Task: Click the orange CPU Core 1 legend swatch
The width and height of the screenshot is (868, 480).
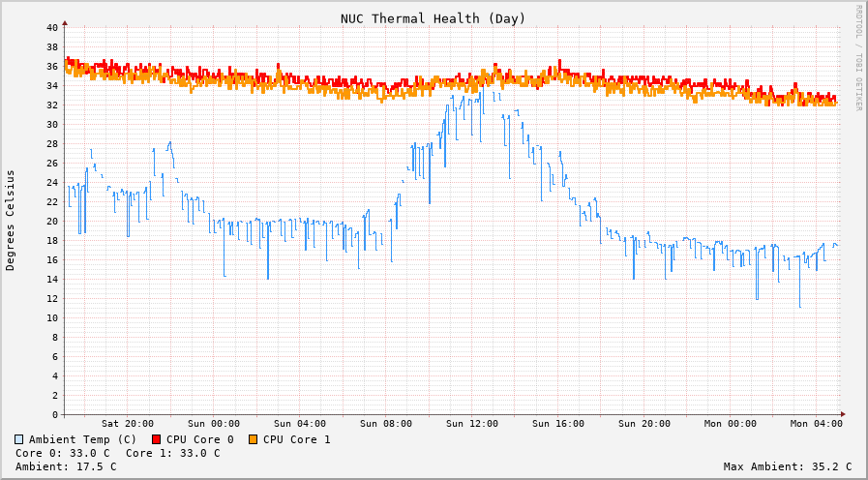Action: click(x=253, y=439)
